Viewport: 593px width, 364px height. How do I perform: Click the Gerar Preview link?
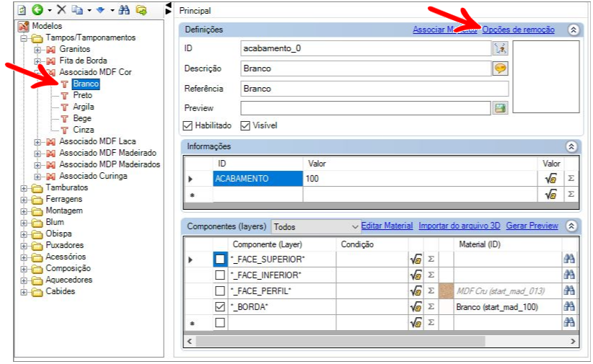pyautogui.click(x=532, y=226)
